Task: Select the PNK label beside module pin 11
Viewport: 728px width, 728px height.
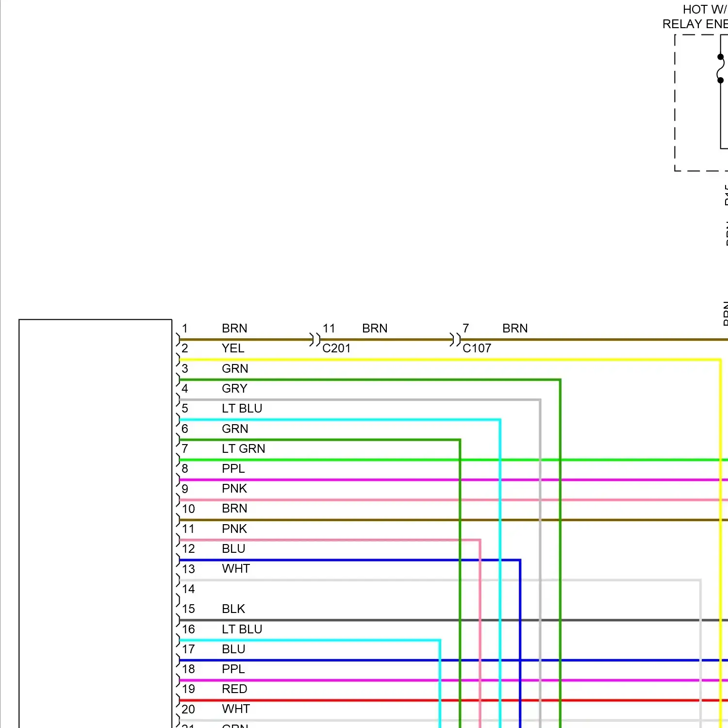Action: pos(234,529)
